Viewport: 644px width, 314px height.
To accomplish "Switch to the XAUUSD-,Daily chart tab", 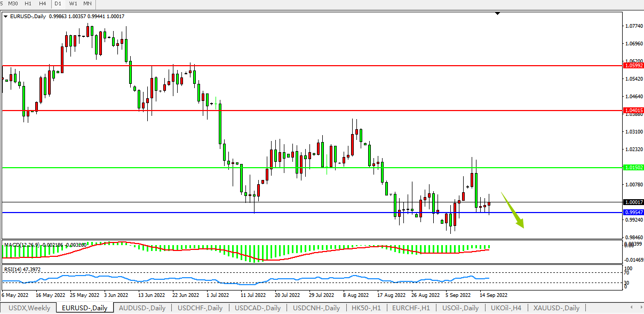I will (556, 308).
